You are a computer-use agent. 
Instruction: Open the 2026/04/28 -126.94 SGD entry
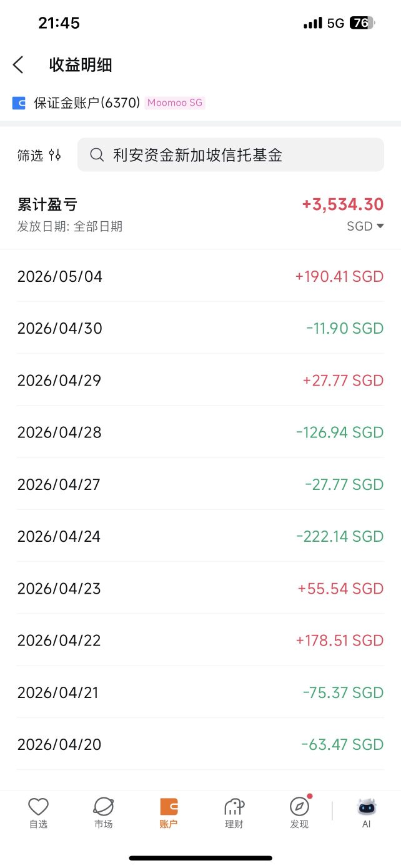tap(200, 432)
